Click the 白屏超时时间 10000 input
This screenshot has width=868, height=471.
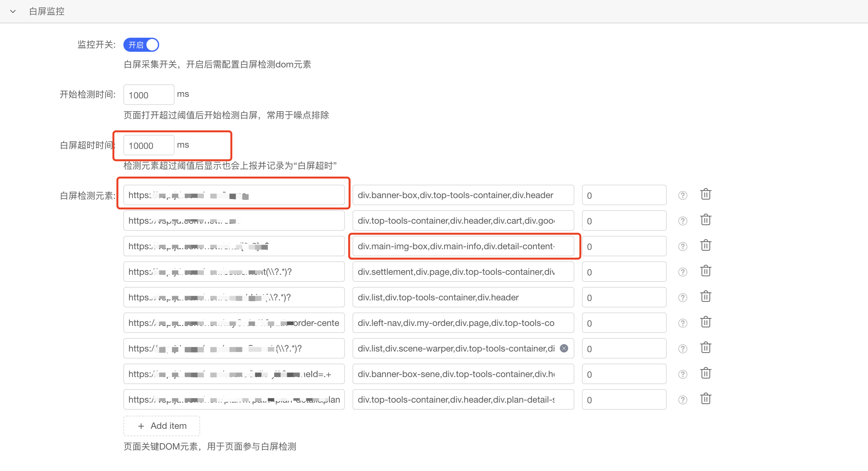149,145
